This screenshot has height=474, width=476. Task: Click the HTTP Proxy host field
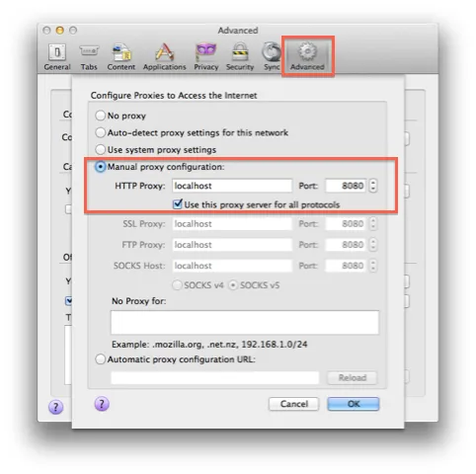(x=232, y=186)
